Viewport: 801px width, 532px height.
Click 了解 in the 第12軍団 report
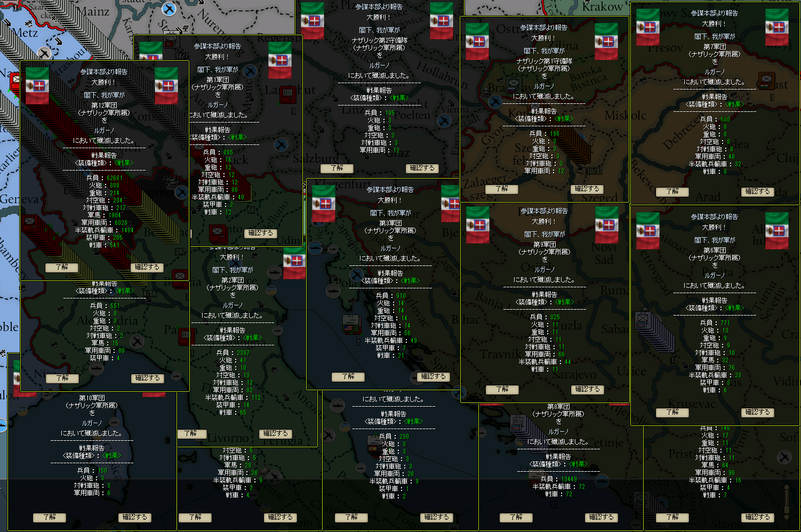[62, 267]
